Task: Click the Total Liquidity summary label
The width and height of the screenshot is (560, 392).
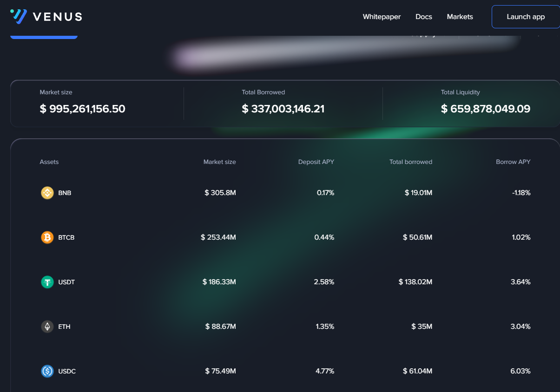Action: (x=461, y=92)
